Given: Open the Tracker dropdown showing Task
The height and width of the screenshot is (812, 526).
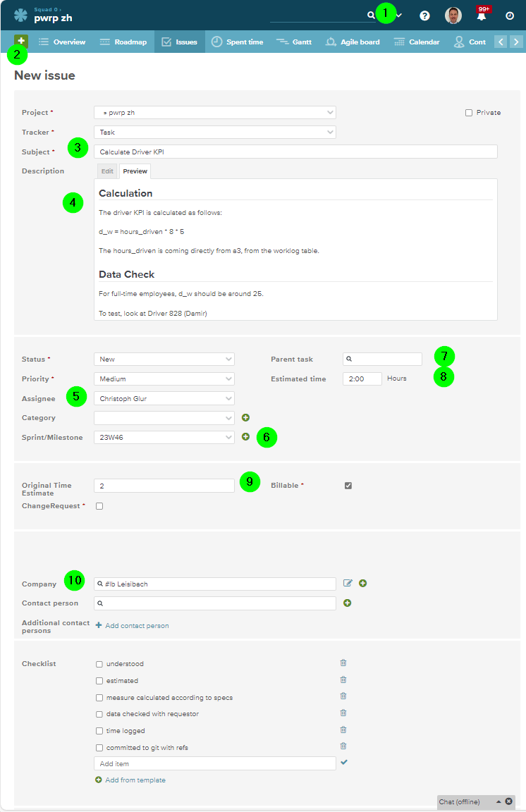Looking at the screenshot, I should click(214, 132).
